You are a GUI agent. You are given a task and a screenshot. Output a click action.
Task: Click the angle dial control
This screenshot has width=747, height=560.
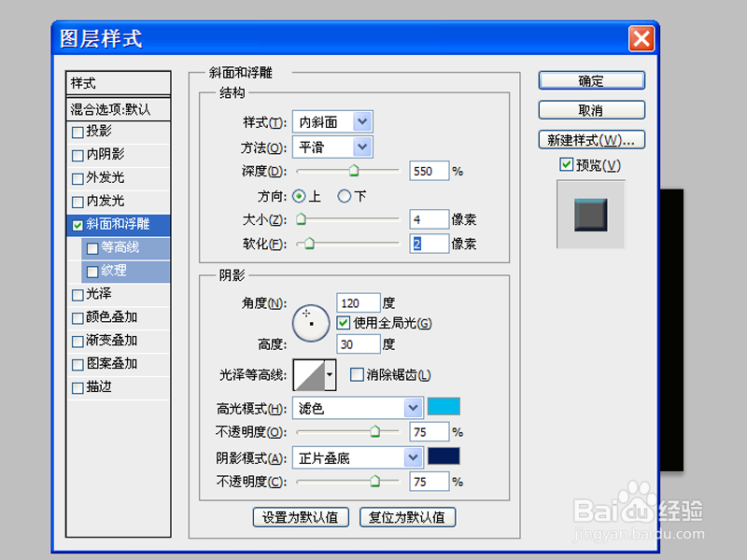[x=311, y=323]
